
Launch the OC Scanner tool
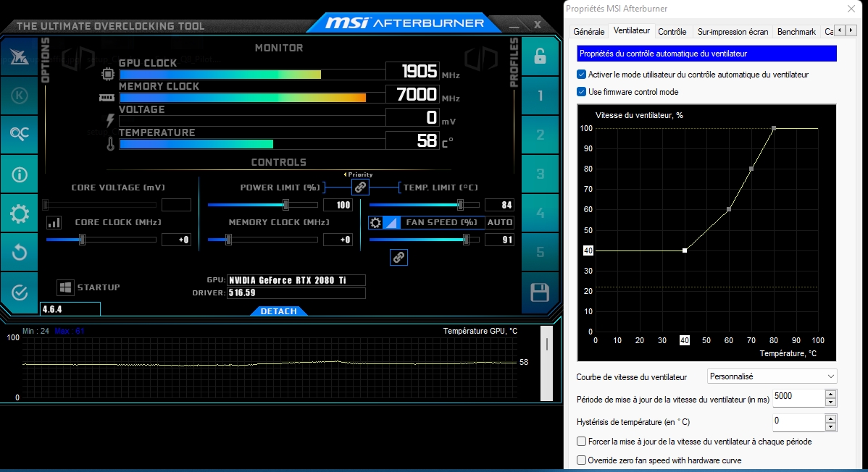(x=20, y=134)
